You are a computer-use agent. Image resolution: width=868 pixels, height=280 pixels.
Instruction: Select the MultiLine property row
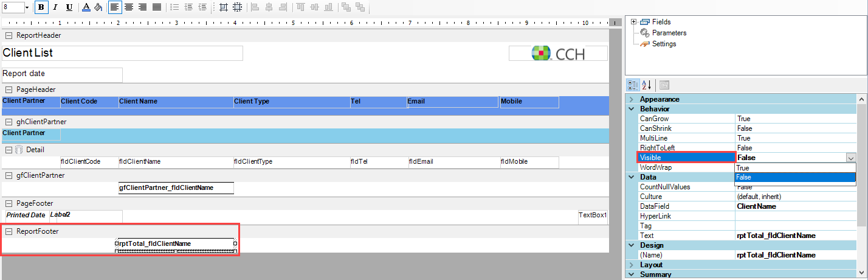click(x=747, y=138)
